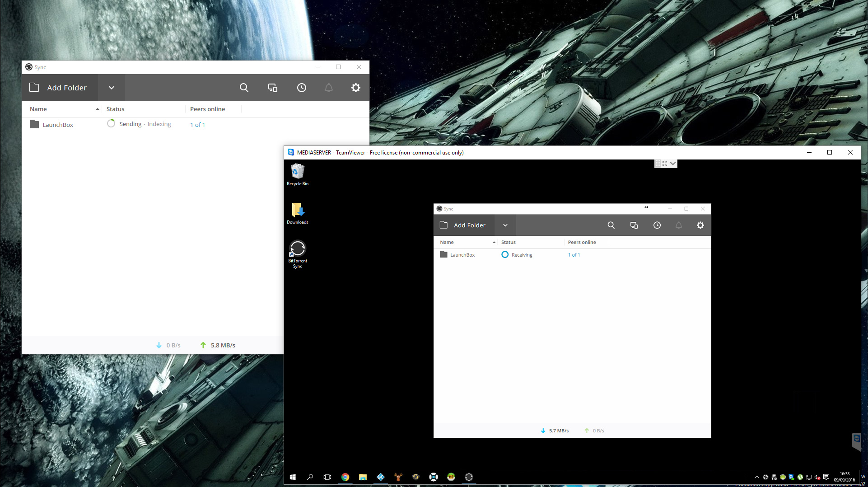868x487 pixels.
Task: Click "Sending" status text in local Sync window
Action: click(131, 124)
